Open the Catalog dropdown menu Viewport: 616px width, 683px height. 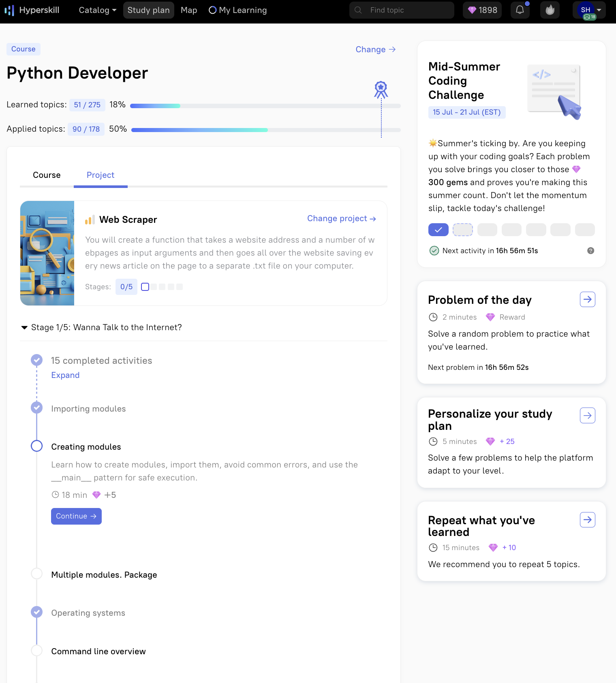click(97, 10)
